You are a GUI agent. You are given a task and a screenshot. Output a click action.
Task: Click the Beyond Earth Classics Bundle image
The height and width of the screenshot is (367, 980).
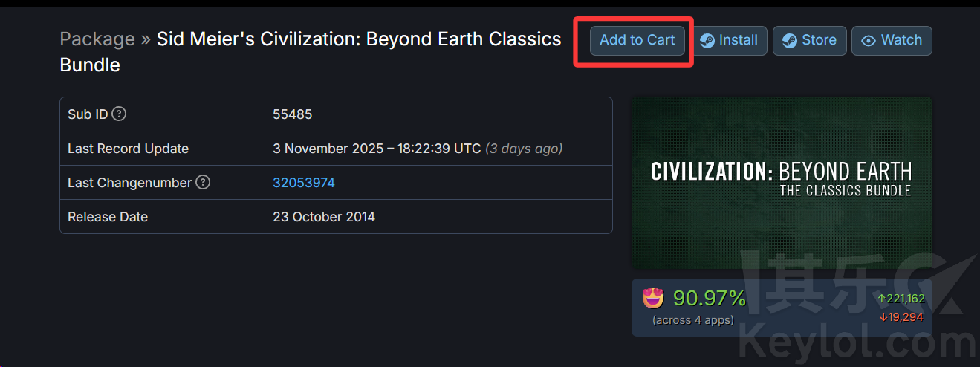pyautogui.click(x=781, y=182)
